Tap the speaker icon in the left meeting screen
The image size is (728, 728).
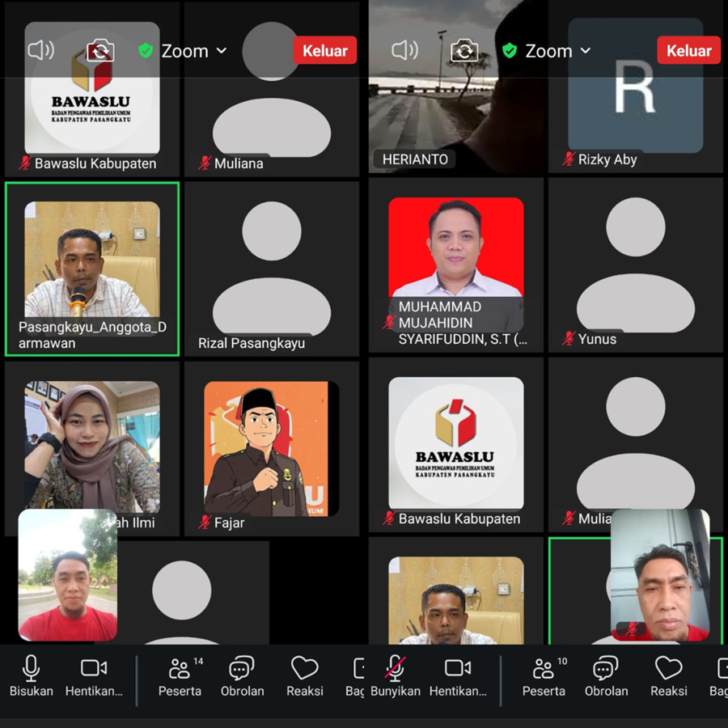click(41, 50)
